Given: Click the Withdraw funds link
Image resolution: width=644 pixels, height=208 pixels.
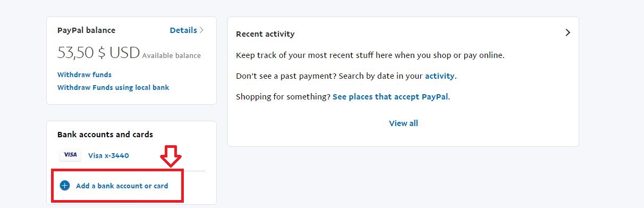Looking at the screenshot, I should (84, 75).
